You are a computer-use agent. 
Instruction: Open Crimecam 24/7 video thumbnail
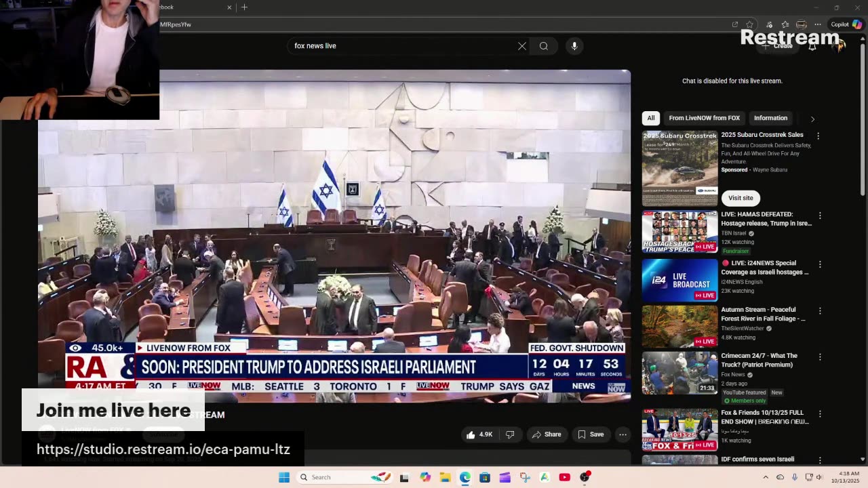click(x=679, y=373)
